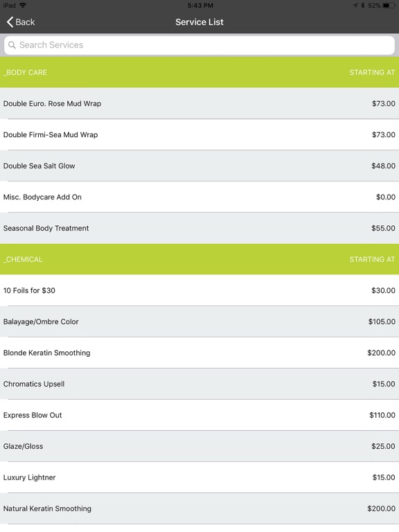Open Misc. Bodycare Add On item
The image size is (399, 532).
pos(199,197)
